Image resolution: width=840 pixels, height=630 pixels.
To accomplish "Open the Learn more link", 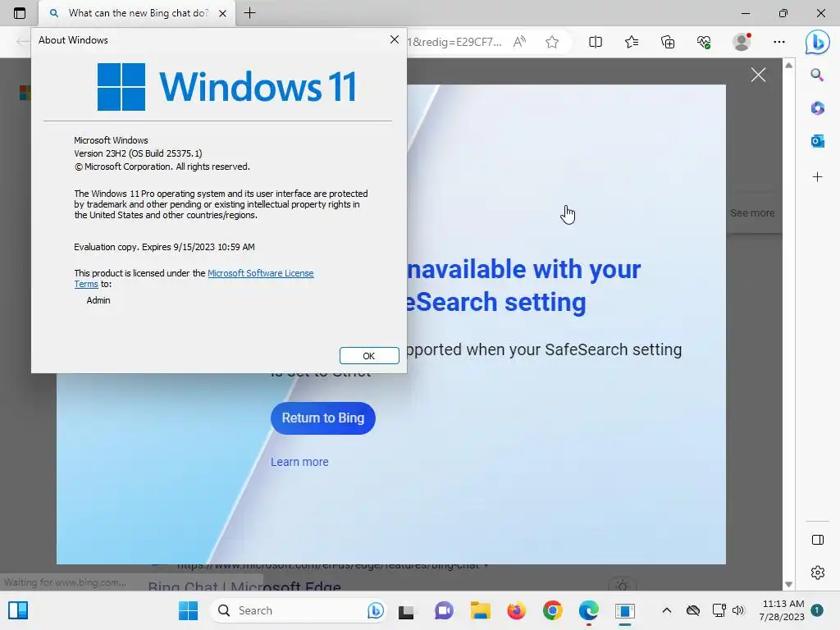I will pos(299,462).
